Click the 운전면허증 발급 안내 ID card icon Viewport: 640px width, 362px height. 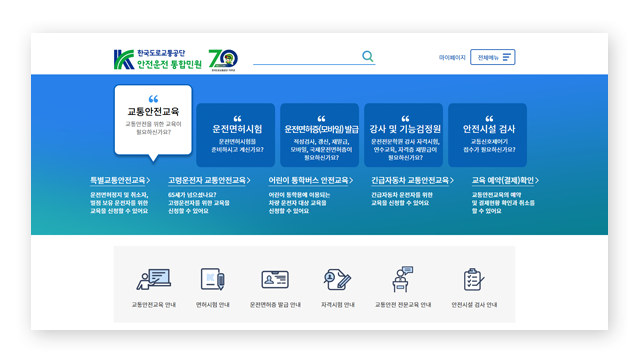point(275,280)
